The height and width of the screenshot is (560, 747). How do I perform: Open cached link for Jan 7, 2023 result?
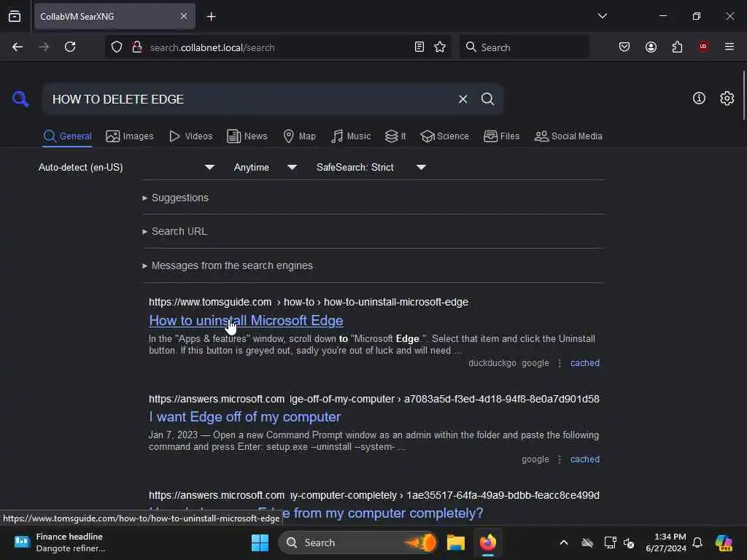(x=584, y=459)
